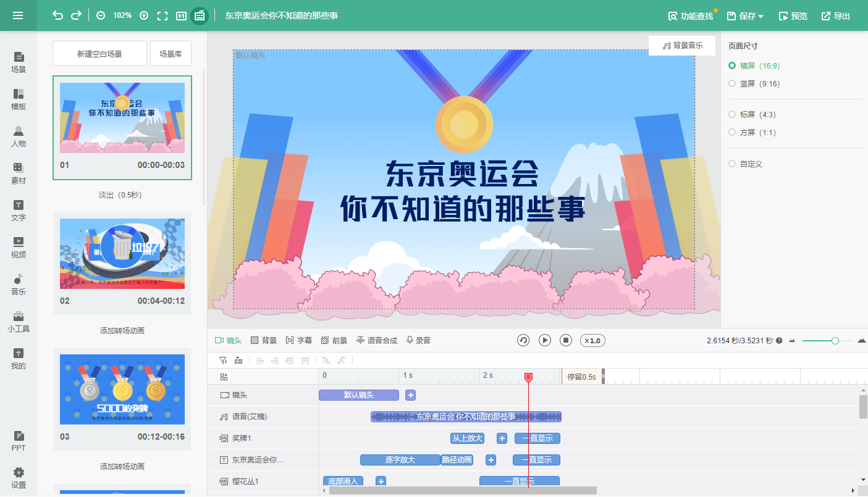Open the 我的 uploads panel

click(19, 359)
